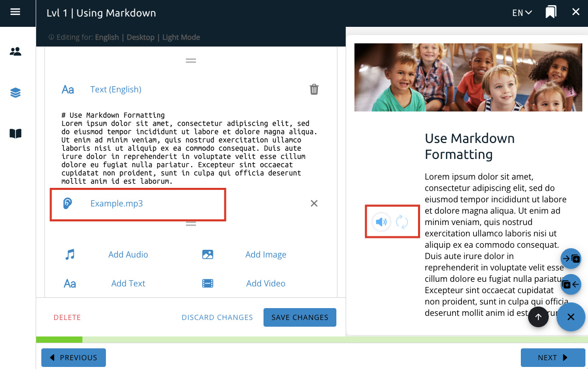This screenshot has height=369, width=588.
Task: Delete the Text (English) block via trash icon
Action: pyautogui.click(x=314, y=89)
